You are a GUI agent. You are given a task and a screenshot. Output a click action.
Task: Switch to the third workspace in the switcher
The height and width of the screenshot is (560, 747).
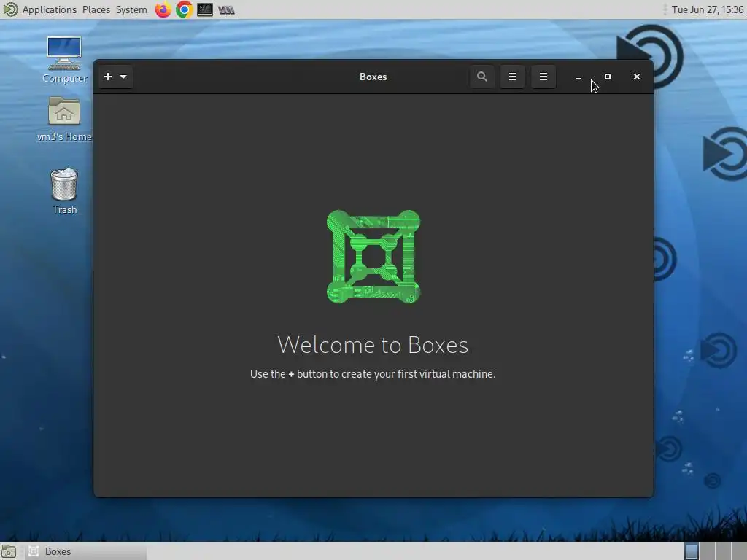(723, 551)
